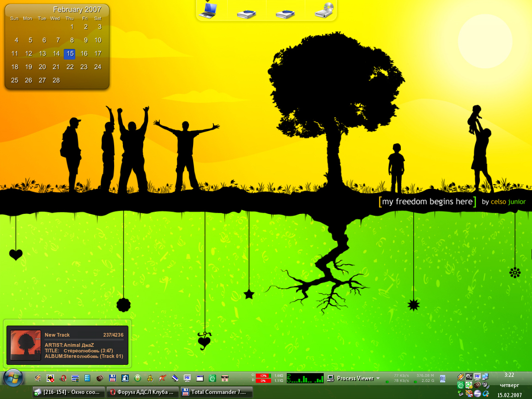532x399 pixels.
Task: Click tray Winamp lightning icon
Action: coord(460,377)
